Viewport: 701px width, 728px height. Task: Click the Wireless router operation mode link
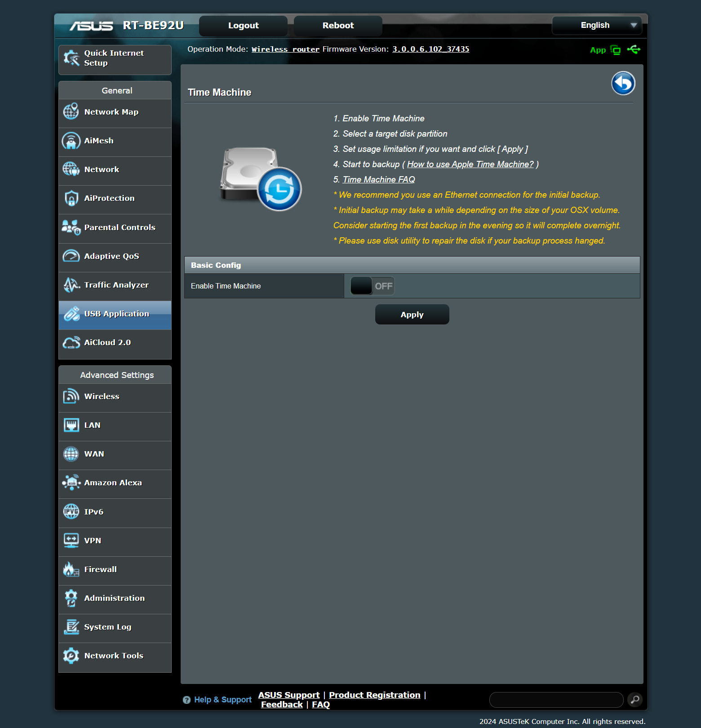285,49
